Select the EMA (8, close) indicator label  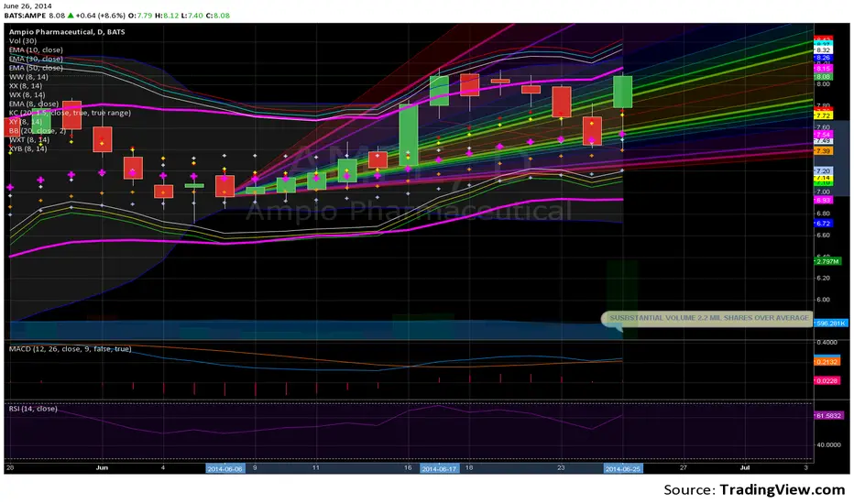click(x=33, y=104)
